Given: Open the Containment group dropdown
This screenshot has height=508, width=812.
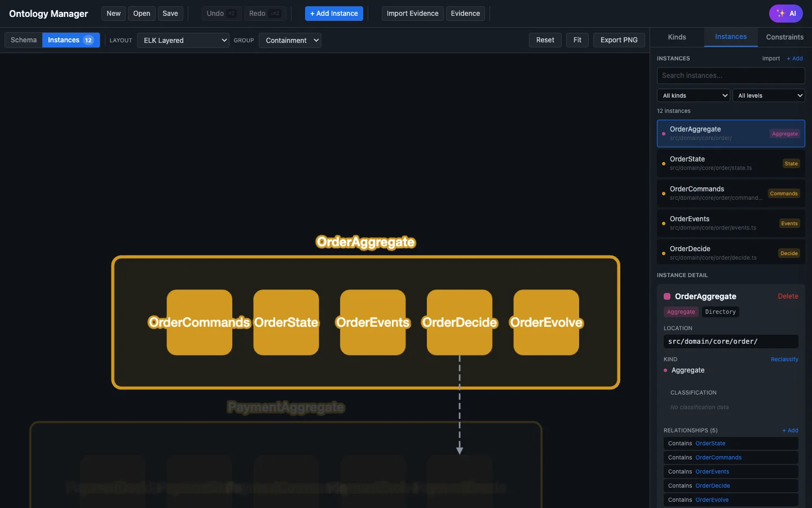Looking at the screenshot, I should coord(290,40).
